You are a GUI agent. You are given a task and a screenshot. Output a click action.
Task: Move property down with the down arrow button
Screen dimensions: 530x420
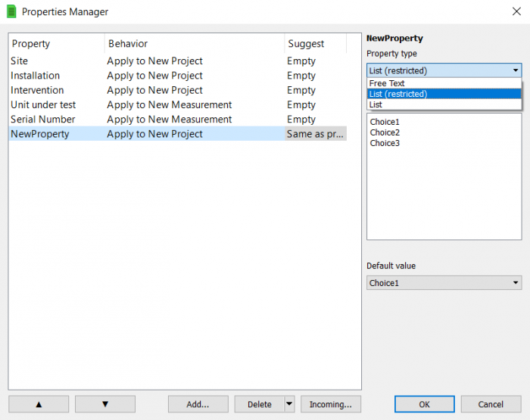(105, 404)
